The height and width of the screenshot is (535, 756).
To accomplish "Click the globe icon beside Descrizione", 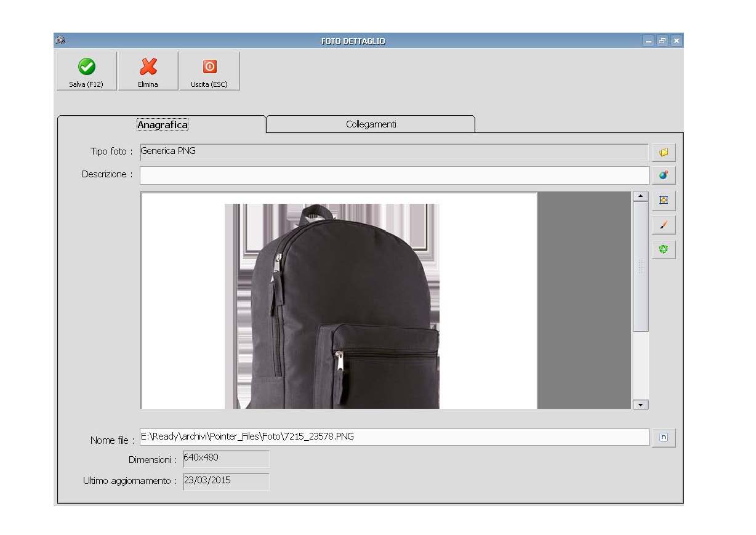I will pyautogui.click(x=664, y=175).
